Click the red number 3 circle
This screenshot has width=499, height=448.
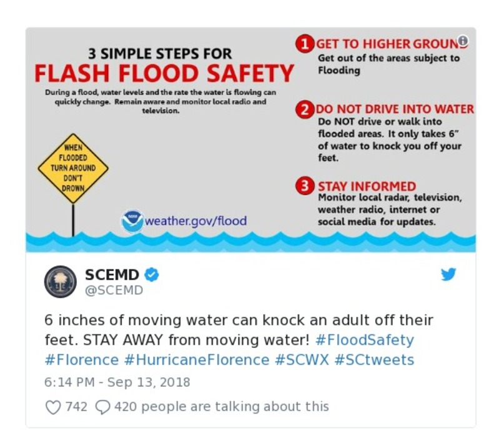[305, 186]
